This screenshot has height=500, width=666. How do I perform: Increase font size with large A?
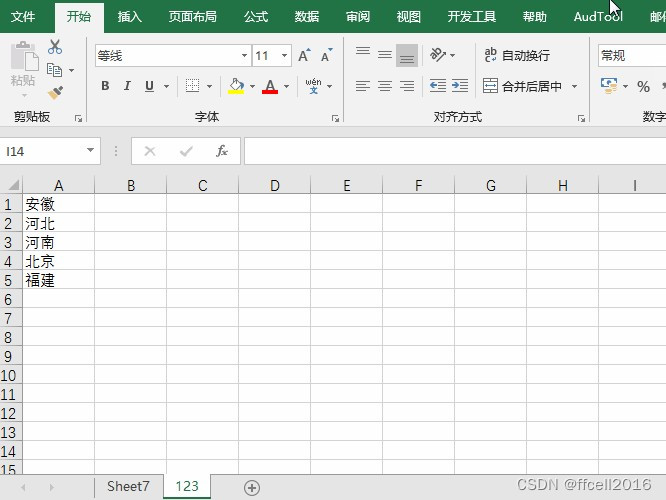tap(304, 56)
